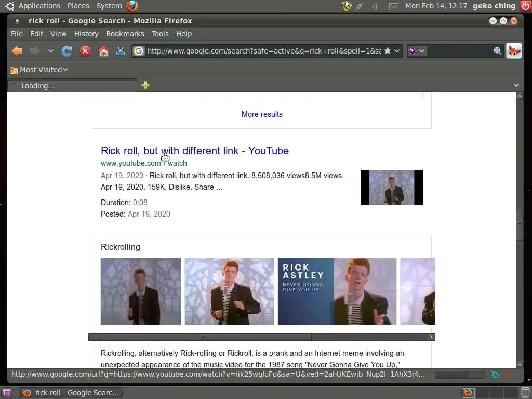Click the www.youtube.com › watch green URL
This screenshot has width=532, height=399.
(144, 163)
